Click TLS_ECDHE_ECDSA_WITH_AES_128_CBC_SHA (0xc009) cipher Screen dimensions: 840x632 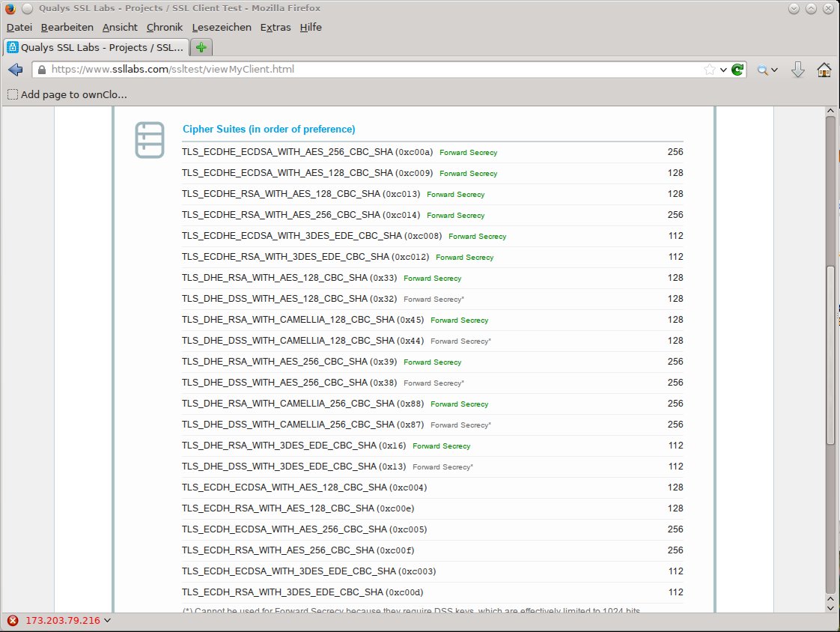(x=307, y=173)
